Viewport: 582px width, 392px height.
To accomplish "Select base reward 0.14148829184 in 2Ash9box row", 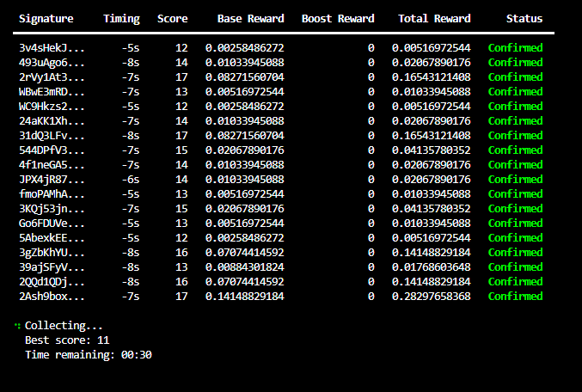I will pos(245,297).
